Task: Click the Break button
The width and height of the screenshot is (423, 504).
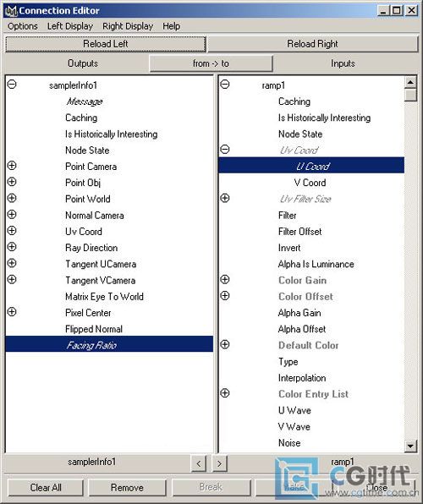Action: click(211, 487)
